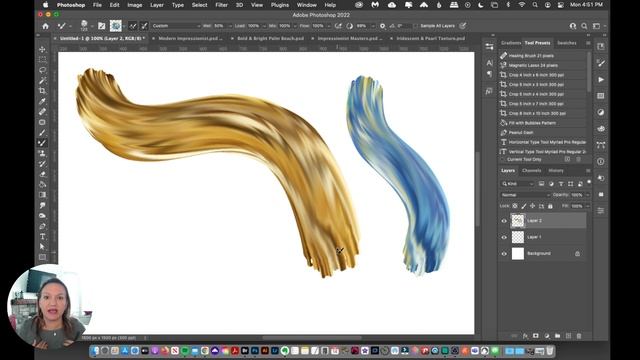
Task: Open Spotlight search in macOS menu bar
Action: tap(535, 5)
